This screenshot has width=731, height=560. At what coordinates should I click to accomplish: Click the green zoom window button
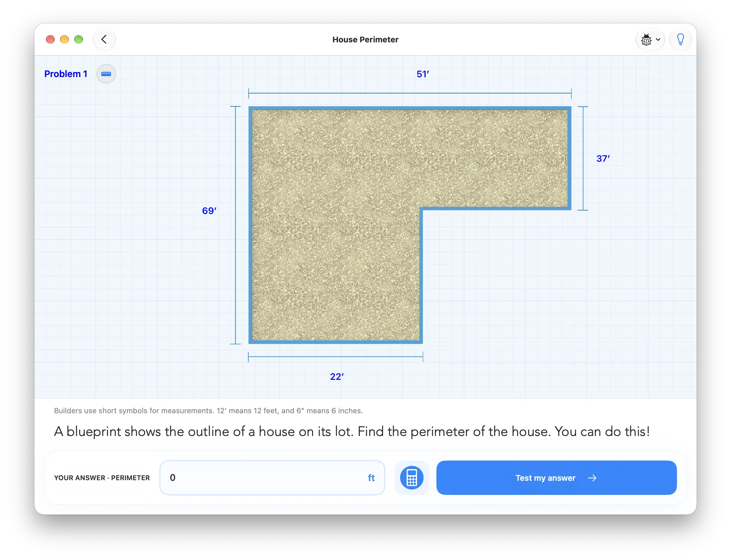[x=79, y=39]
